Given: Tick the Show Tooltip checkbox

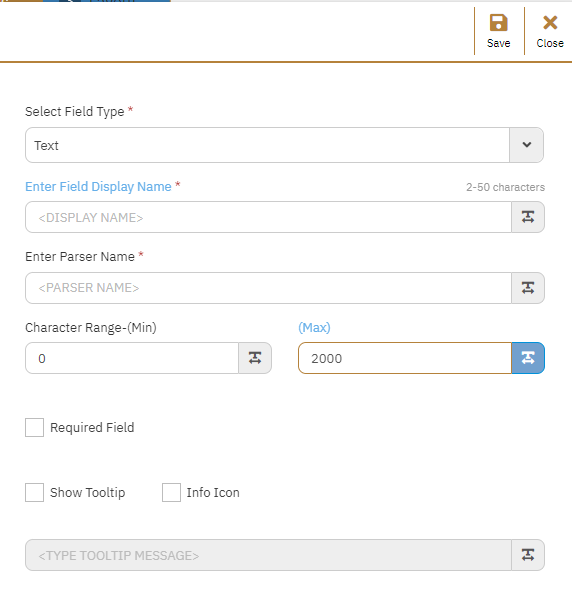Looking at the screenshot, I should pyautogui.click(x=34, y=493).
